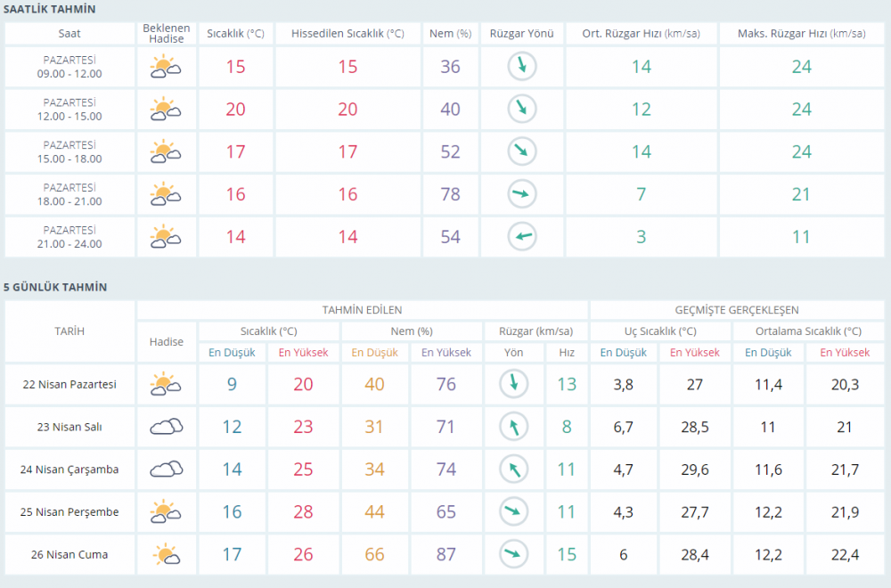Click the wind direction arrow for 21.00 - 24.00
The width and height of the screenshot is (891, 588).
coord(521,236)
